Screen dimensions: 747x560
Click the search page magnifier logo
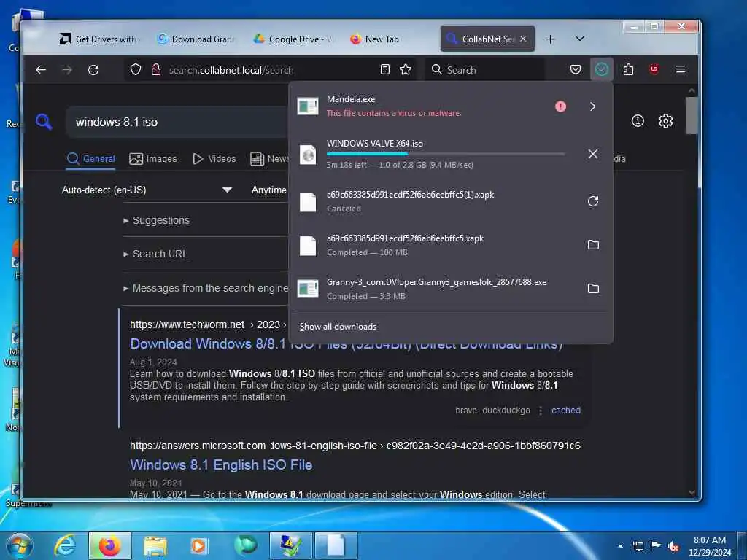click(44, 122)
